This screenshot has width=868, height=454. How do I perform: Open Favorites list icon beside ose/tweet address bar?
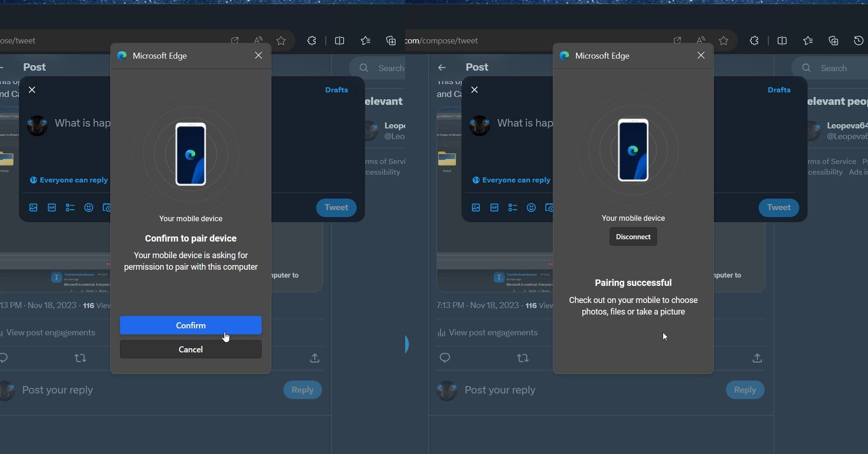coord(365,41)
